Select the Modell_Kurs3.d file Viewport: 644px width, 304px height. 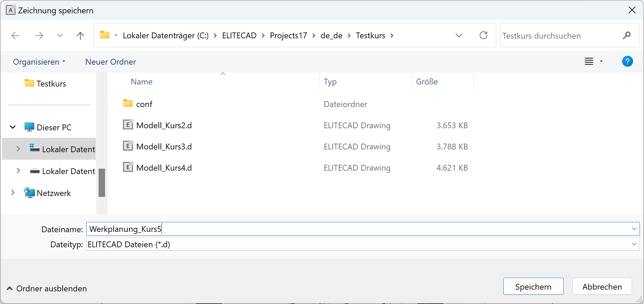coord(164,147)
